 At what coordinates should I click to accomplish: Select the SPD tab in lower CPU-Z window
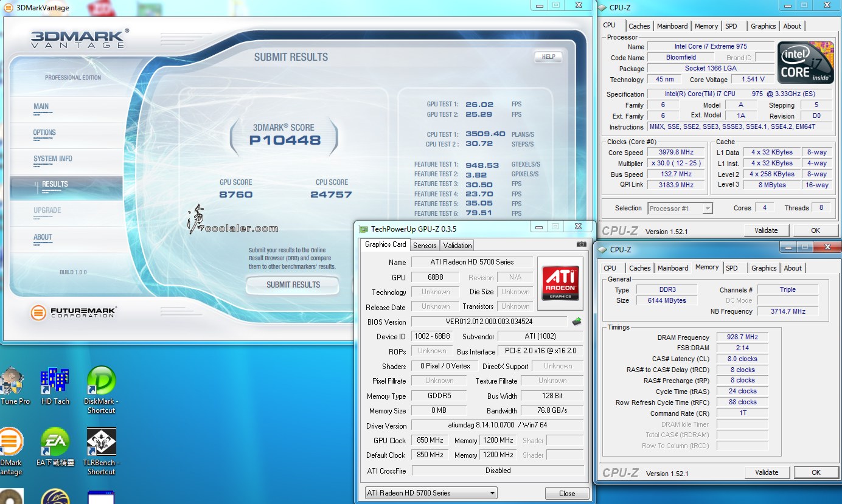click(x=732, y=268)
